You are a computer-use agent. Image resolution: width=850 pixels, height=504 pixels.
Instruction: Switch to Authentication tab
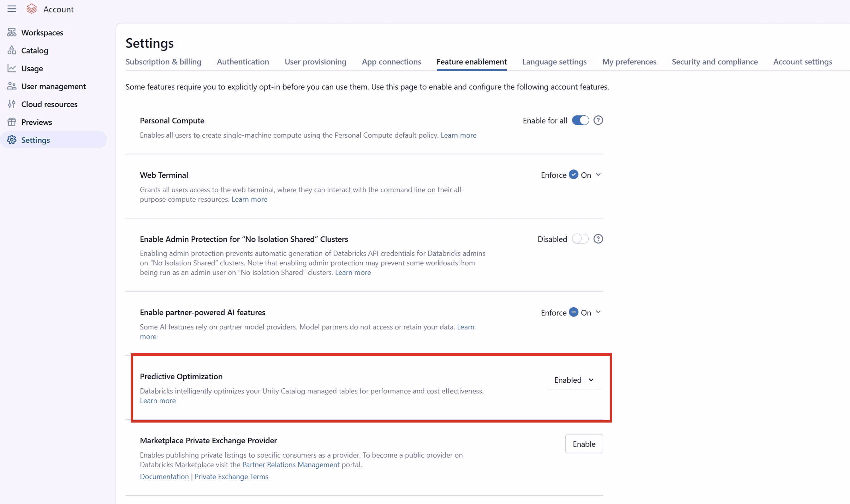point(243,62)
